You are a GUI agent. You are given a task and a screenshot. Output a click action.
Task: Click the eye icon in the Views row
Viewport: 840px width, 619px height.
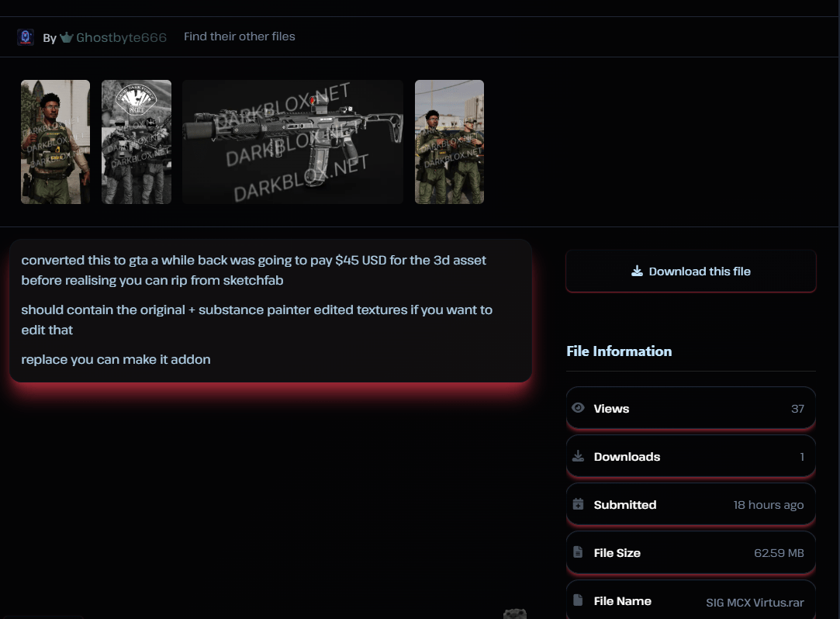(x=578, y=408)
